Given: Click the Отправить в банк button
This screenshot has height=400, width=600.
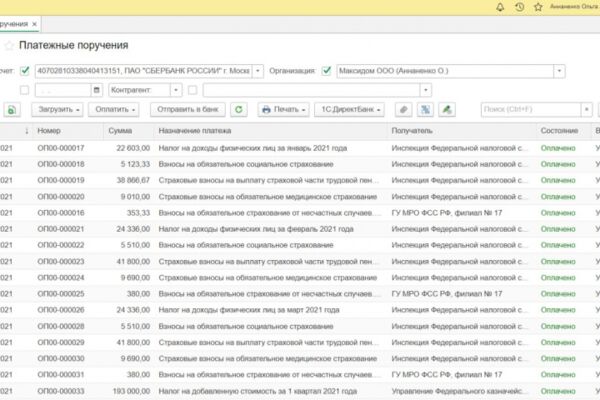Looking at the screenshot, I should point(188,110).
